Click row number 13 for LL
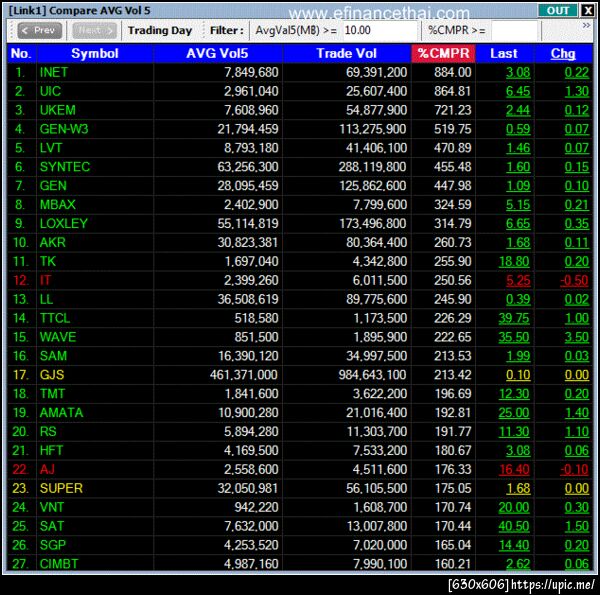Screen dimensions: 600x595 21,299
